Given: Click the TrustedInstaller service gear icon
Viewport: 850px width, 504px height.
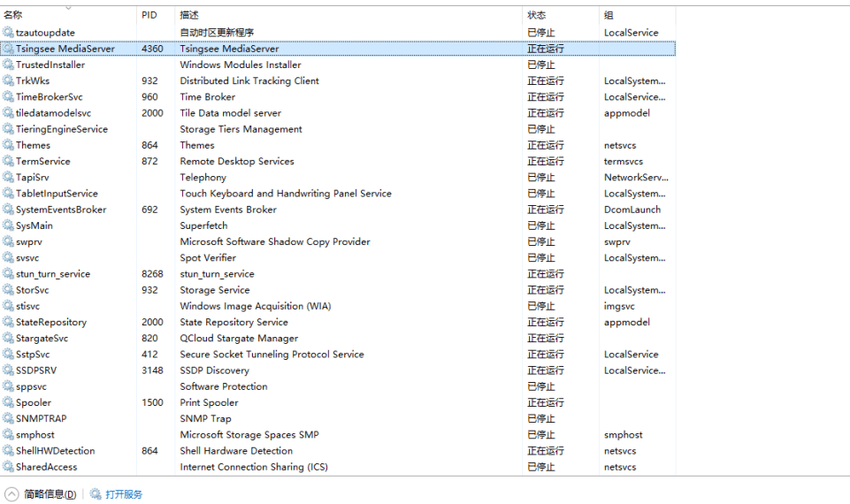Looking at the screenshot, I should click(x=9, y=65).
